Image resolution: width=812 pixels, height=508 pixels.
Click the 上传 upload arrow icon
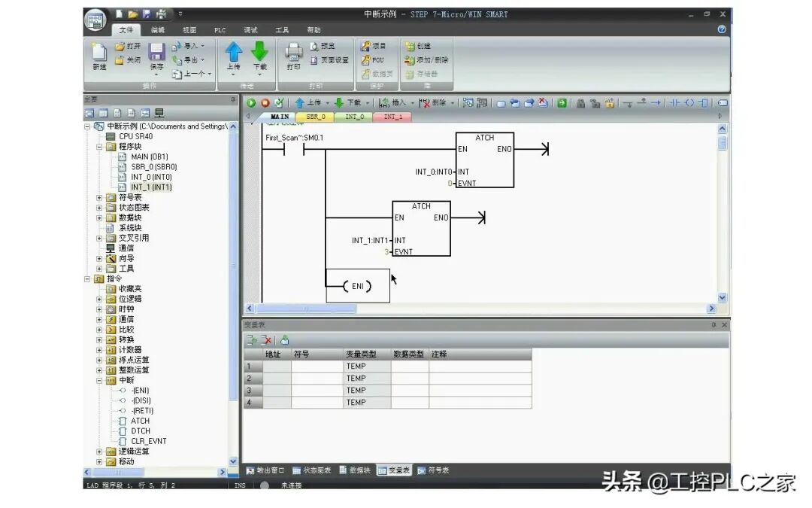[x=235, y=53]
